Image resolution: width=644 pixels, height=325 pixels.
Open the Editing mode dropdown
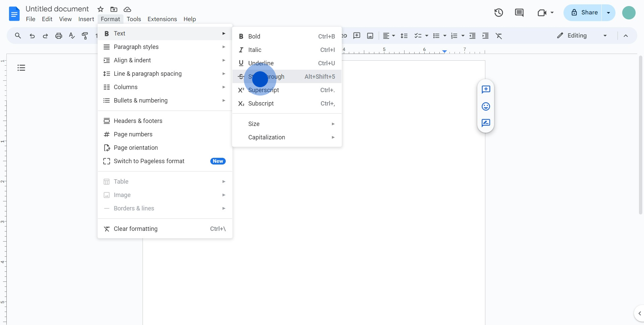tap(582, 36)
